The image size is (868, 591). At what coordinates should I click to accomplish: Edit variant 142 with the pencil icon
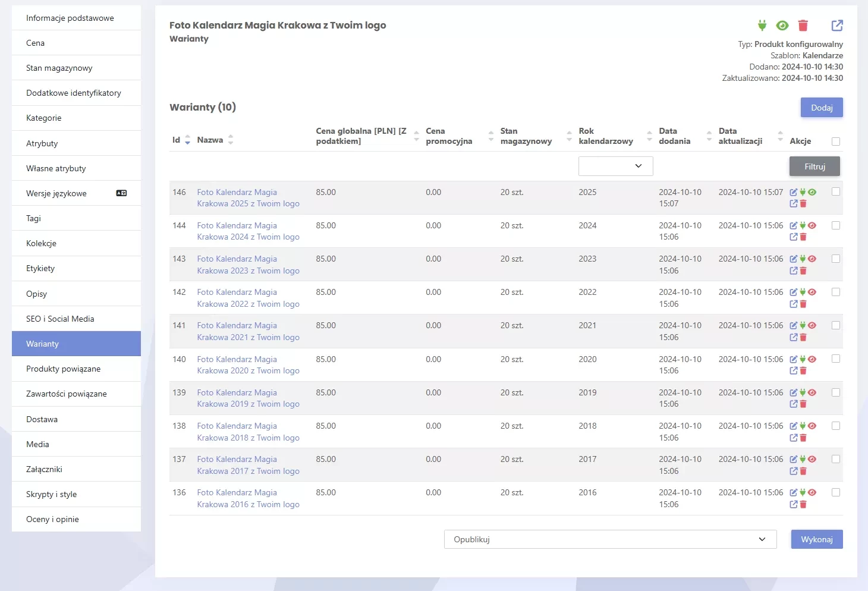[x=793, y=293]
